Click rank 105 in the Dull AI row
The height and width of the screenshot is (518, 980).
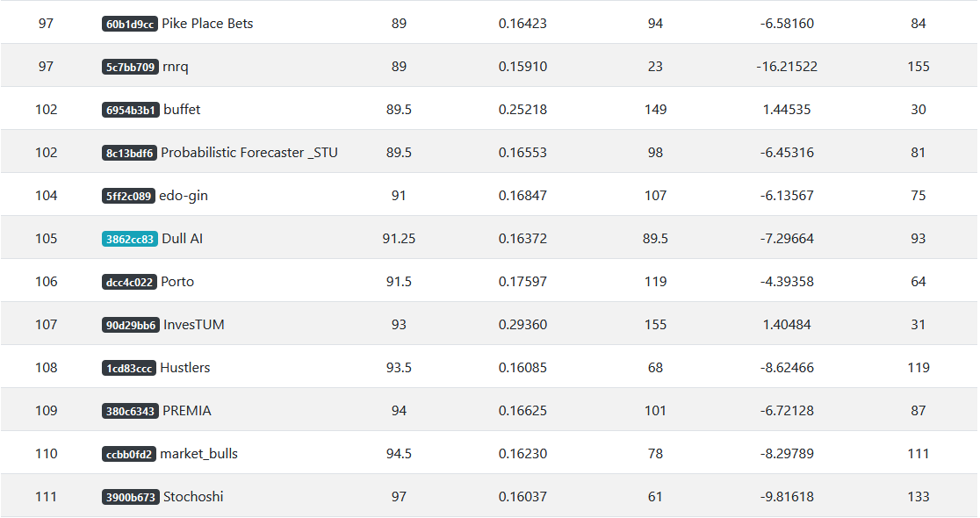point(47,239)
